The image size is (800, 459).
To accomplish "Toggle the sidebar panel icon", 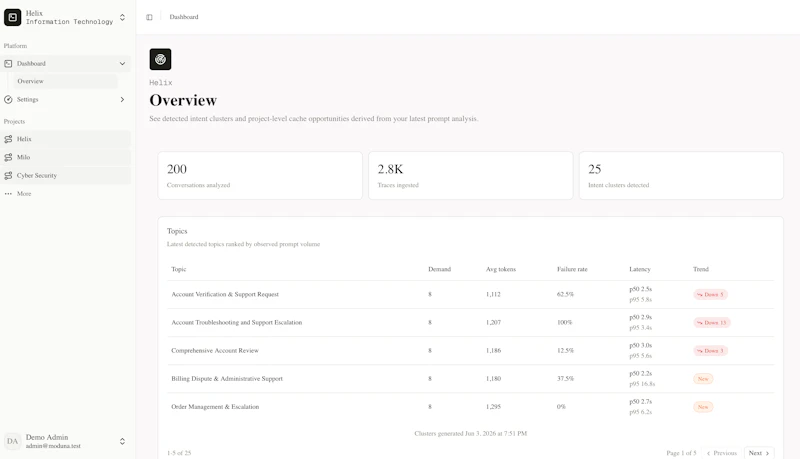I will 149,17.
